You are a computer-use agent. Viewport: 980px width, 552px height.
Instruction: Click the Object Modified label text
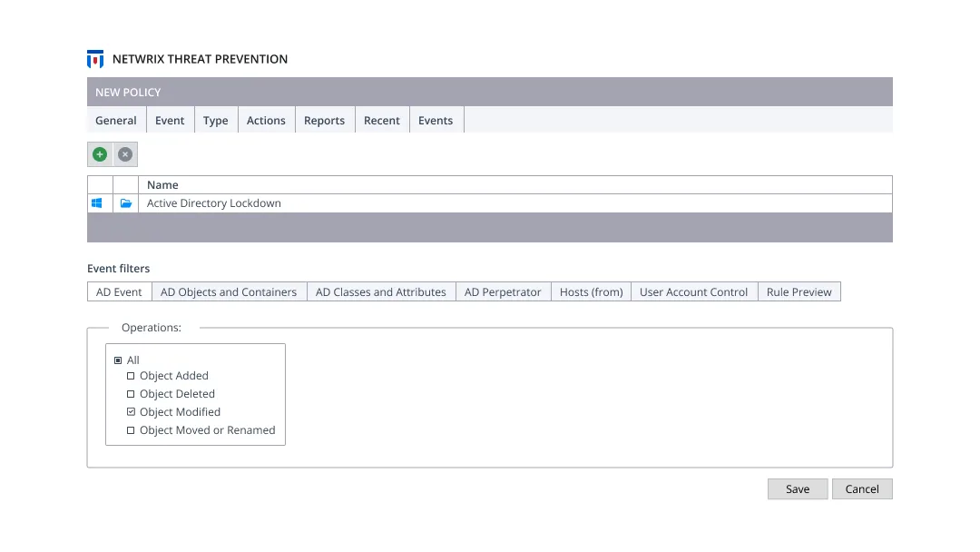(x=180, y=412)
